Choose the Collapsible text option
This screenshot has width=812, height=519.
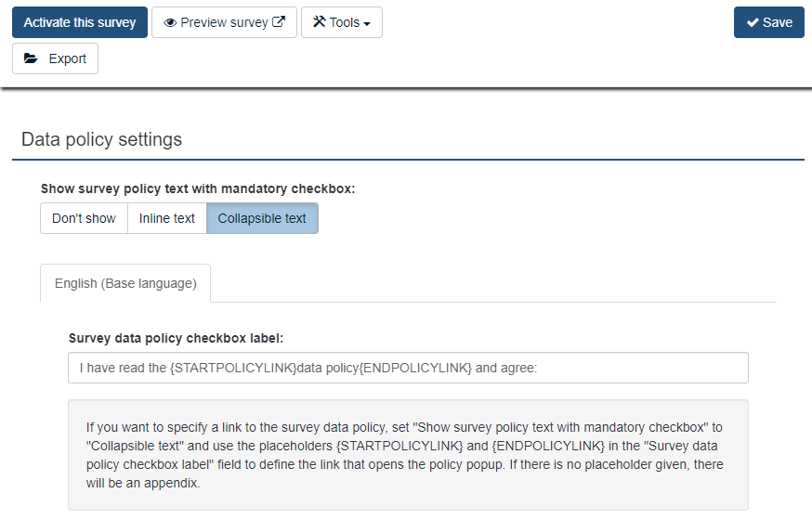(x=262, y=218)
